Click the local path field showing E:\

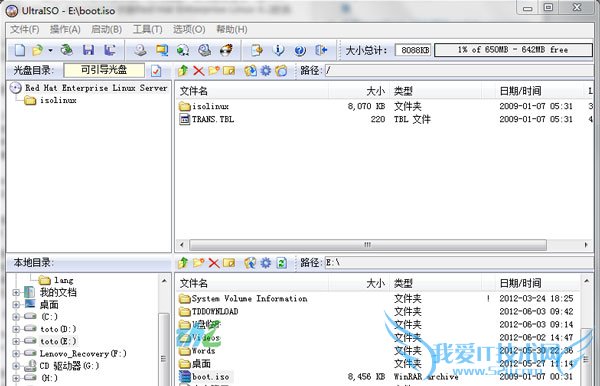(459, 263)
